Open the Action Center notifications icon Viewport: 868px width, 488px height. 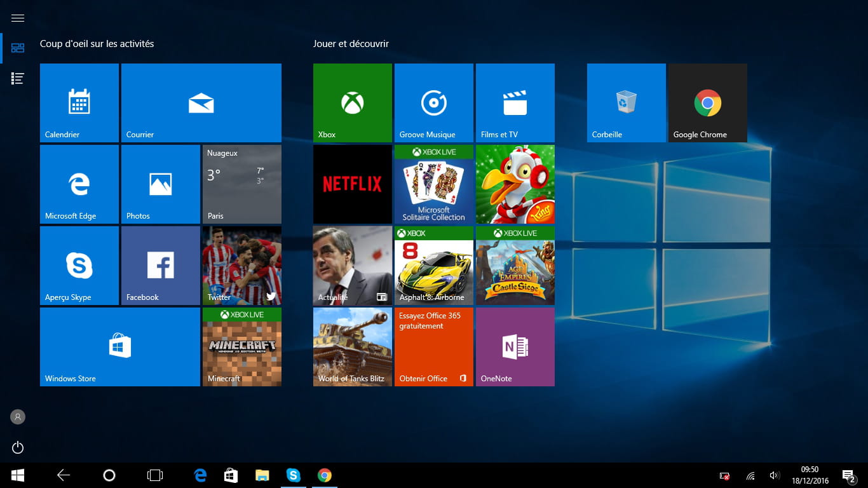(x=848, y=475)
